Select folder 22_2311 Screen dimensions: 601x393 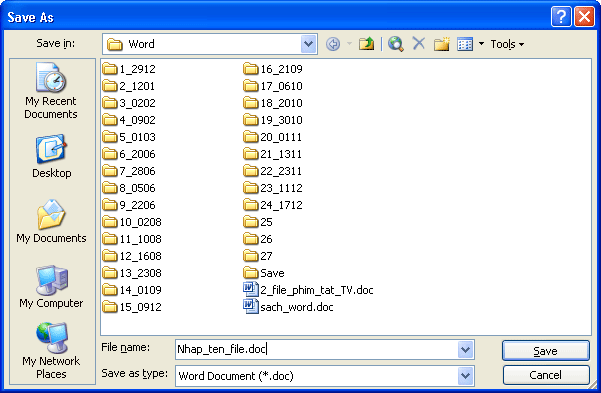point(273,171)
